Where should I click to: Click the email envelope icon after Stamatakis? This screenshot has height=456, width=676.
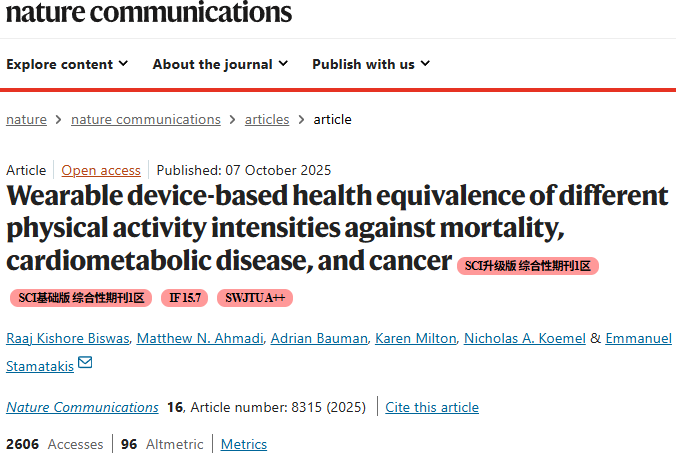click(85, 364)
